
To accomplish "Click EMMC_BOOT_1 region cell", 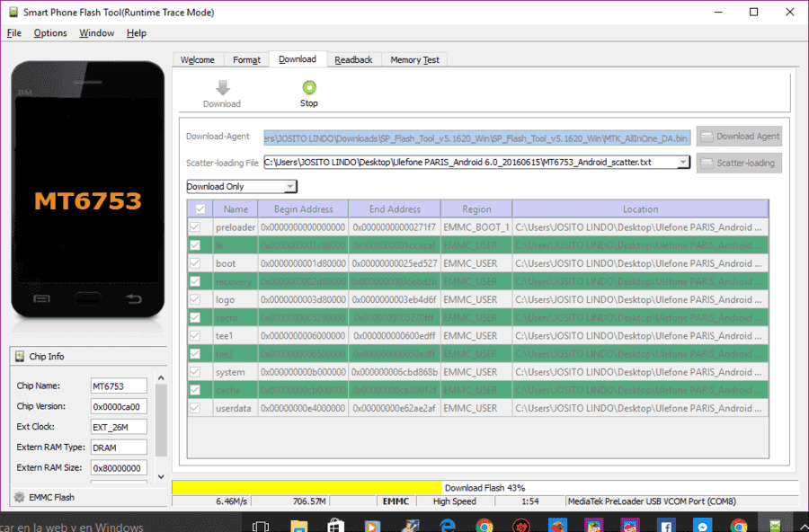I will pyautogui.click(x=476, y=227).
